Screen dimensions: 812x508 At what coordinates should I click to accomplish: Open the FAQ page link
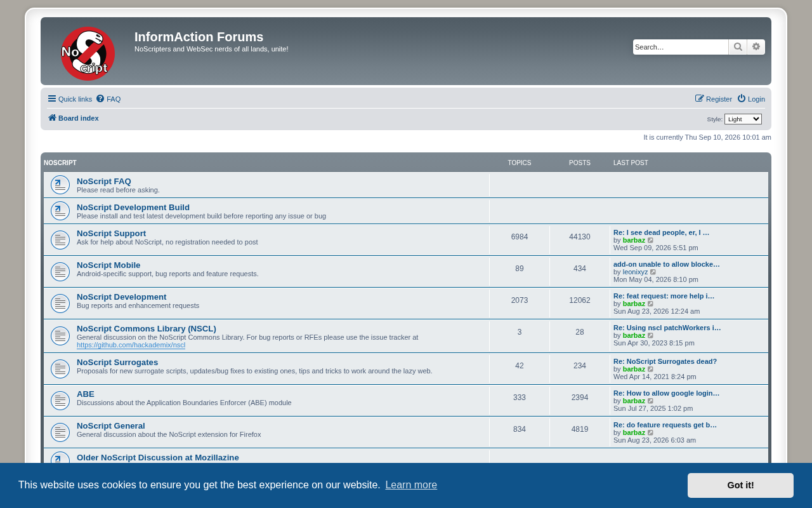click(x=108, y=99)
